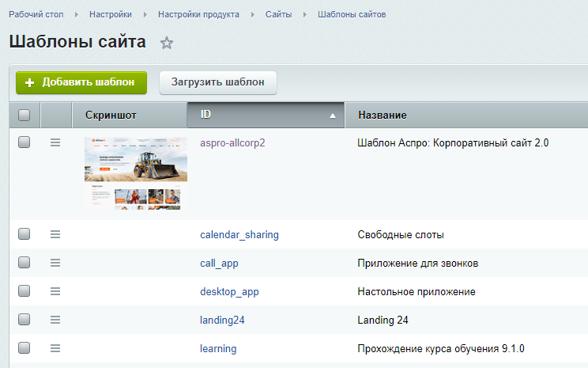588x368 pixels.
Task: Click the green Добавить шаблон button
Action: pyautogui.click(x=81, y=82)
